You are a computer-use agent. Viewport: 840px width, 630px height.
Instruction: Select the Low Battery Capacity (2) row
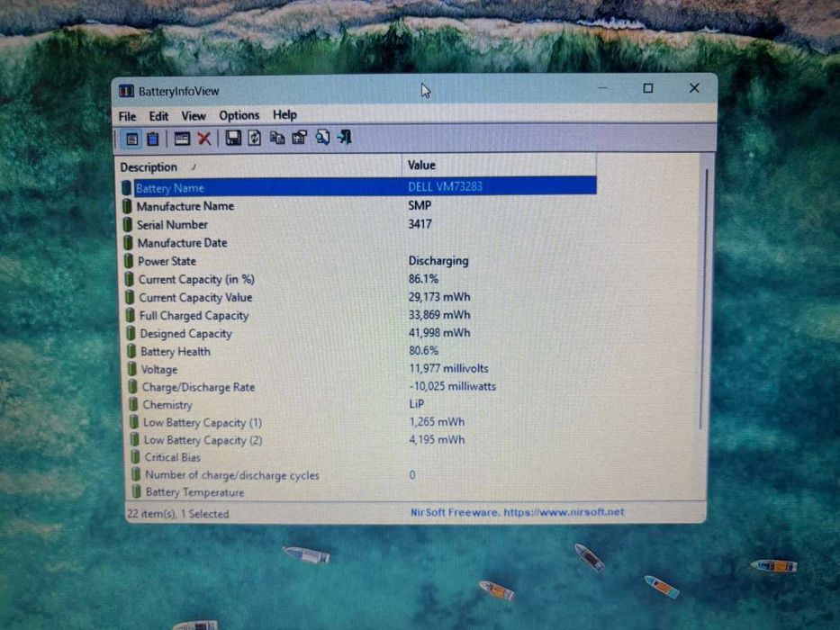[x=363, y=440]
